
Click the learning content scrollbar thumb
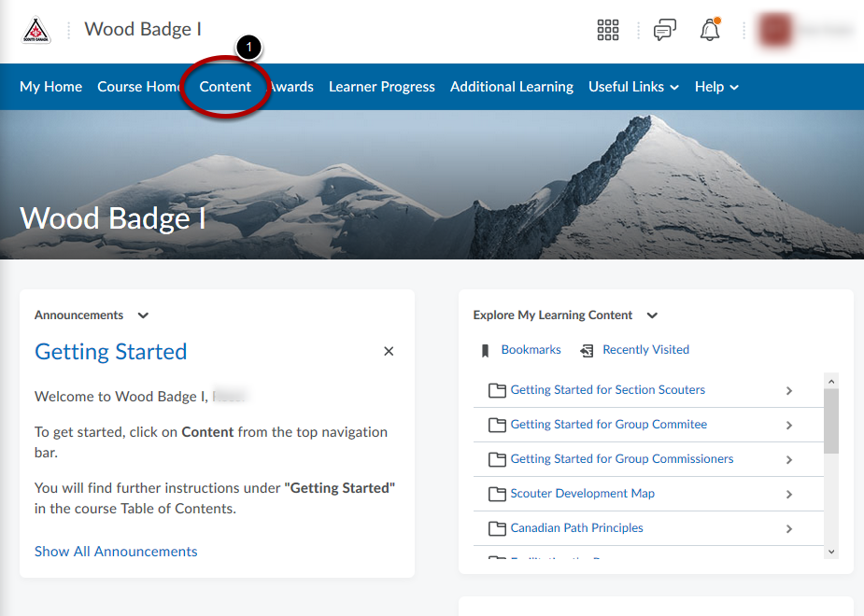(831, 421)
